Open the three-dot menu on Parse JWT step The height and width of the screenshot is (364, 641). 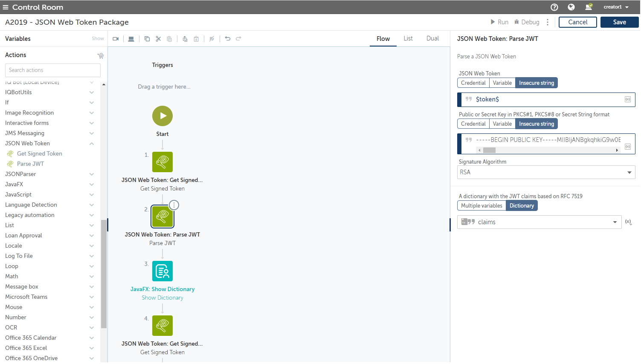pyautogui.click(x=174, y=205)
